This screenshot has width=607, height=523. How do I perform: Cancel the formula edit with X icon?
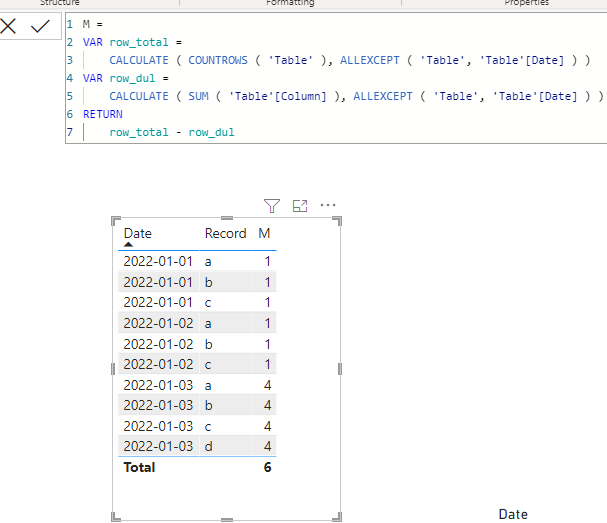(8, 26)
